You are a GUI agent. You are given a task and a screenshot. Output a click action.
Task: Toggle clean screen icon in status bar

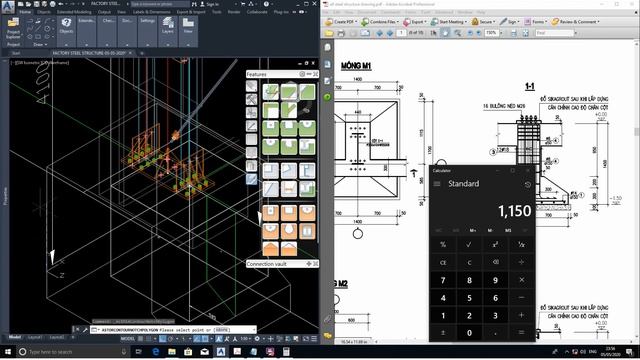coord(306,339)
